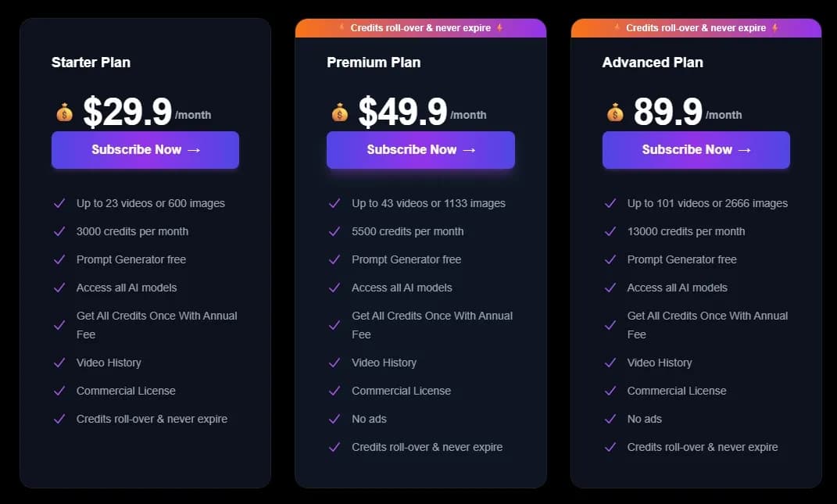Click the Advanced Plan title
837x504 pixels.
pos(653,63)
